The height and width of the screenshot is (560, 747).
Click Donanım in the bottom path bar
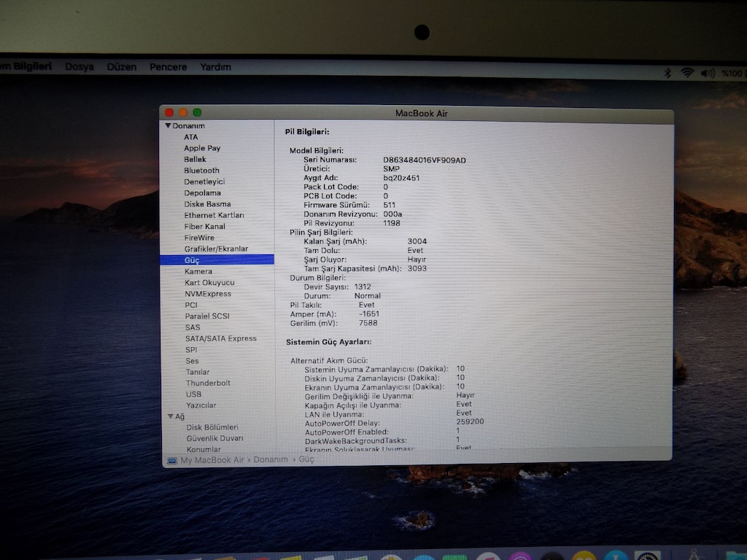click(271, 459)
